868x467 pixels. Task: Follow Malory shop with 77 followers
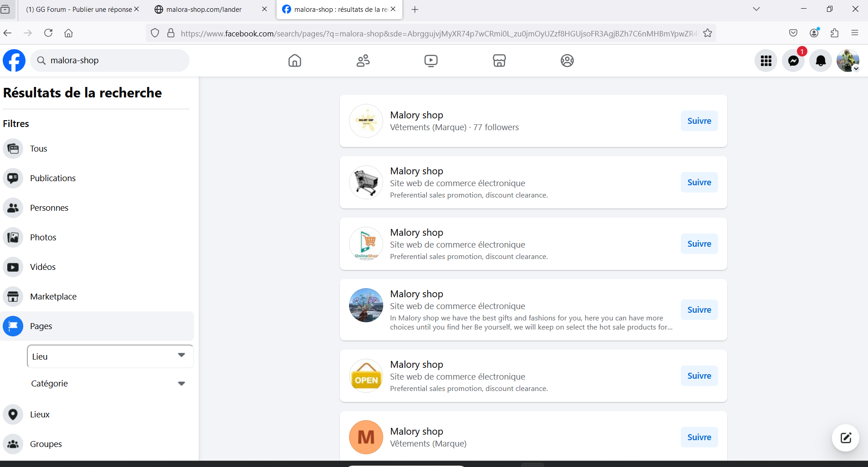(x=699, y=121)
